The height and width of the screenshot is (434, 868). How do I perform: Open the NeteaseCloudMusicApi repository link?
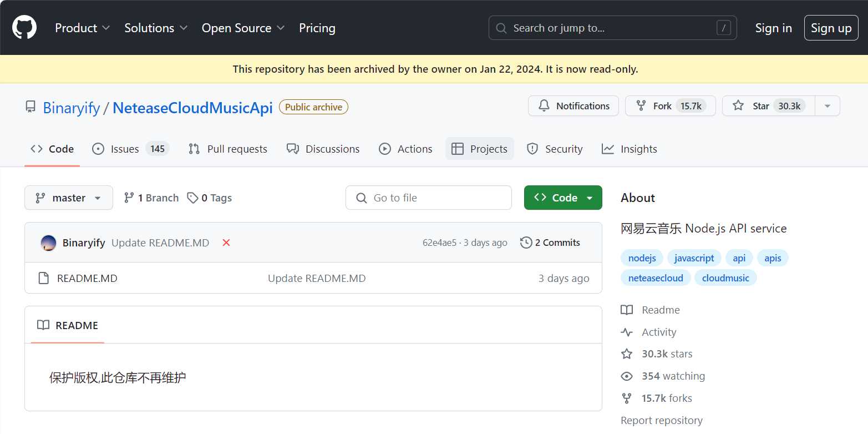192,108
